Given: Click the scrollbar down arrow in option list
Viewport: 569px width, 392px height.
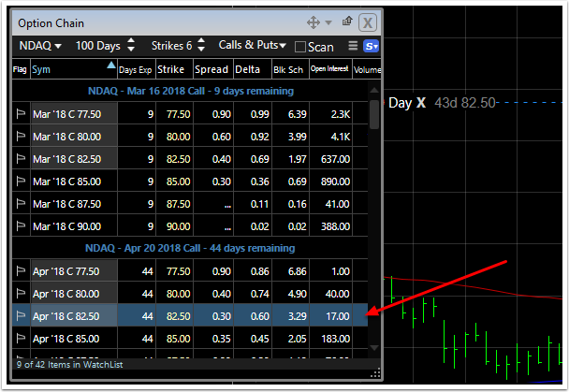Looking at the screenshot, I should click(374, 348).
